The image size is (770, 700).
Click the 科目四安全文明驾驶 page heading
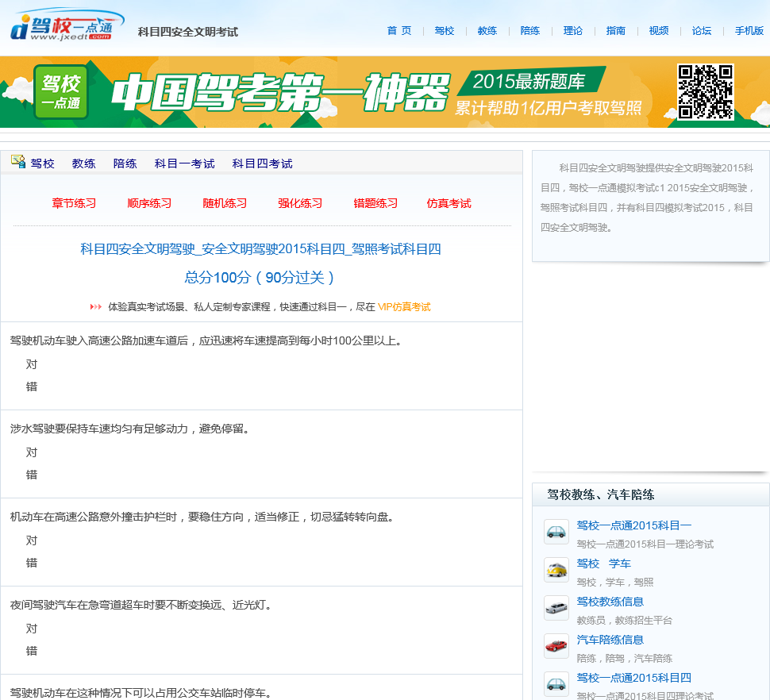click(x=260, y=249)
